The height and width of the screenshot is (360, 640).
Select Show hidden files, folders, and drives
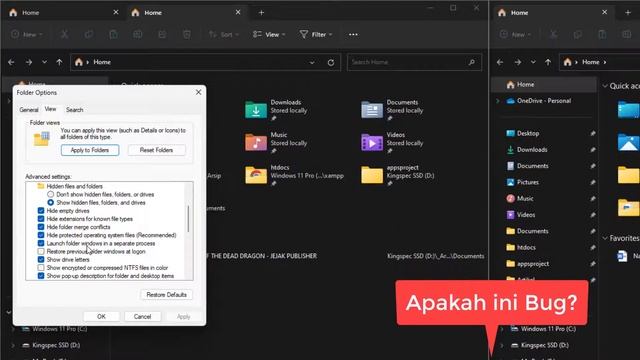click(51, 202)
